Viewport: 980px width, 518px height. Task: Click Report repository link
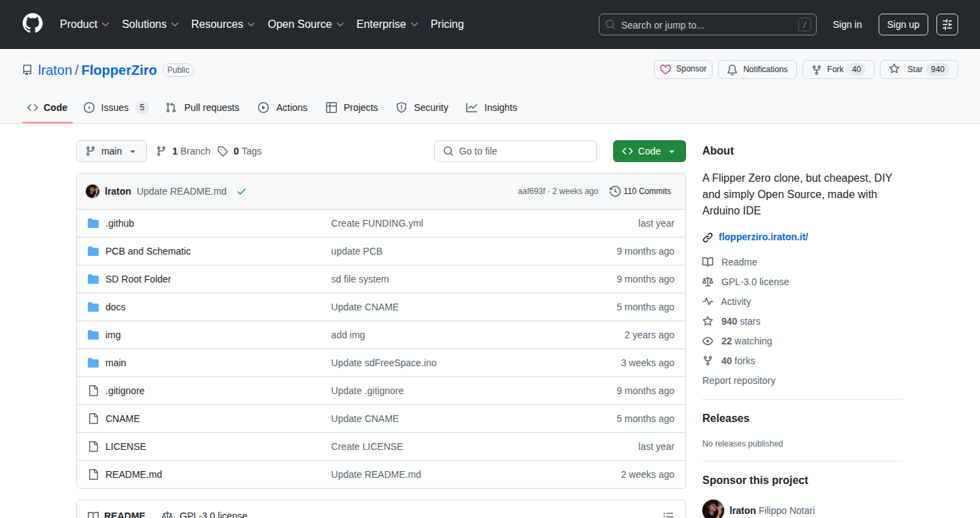(739, 381)
